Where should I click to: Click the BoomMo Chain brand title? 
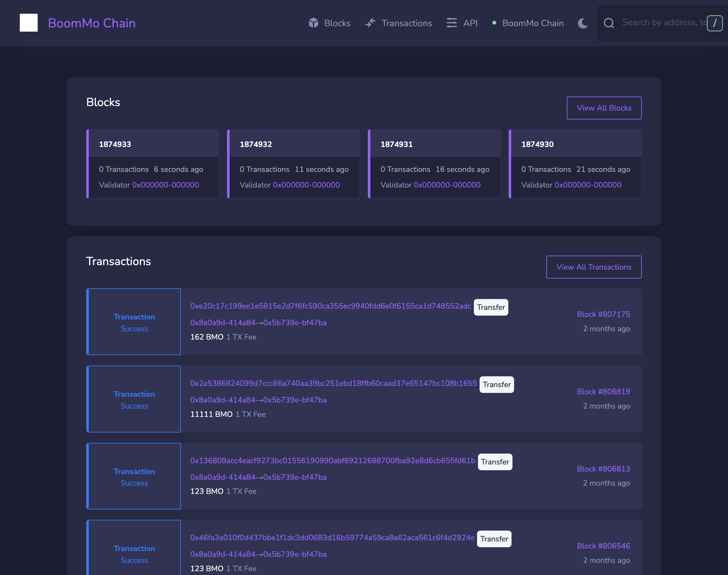(92, 23)
